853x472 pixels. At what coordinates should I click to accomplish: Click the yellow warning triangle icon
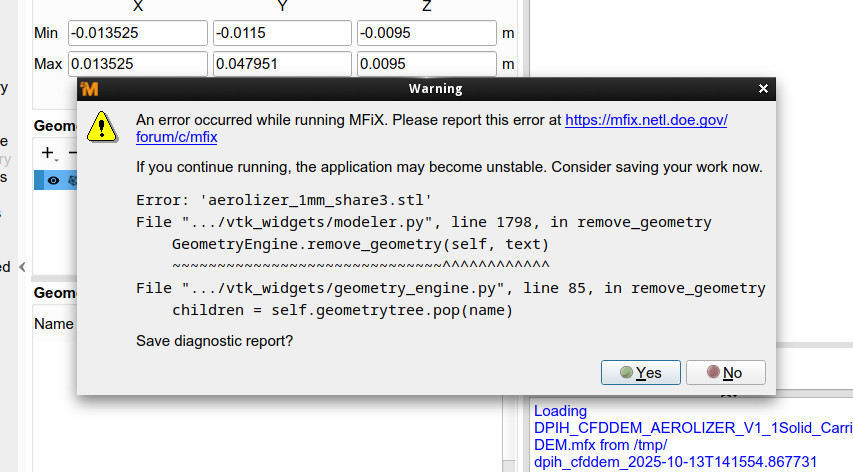pos(100,126)
